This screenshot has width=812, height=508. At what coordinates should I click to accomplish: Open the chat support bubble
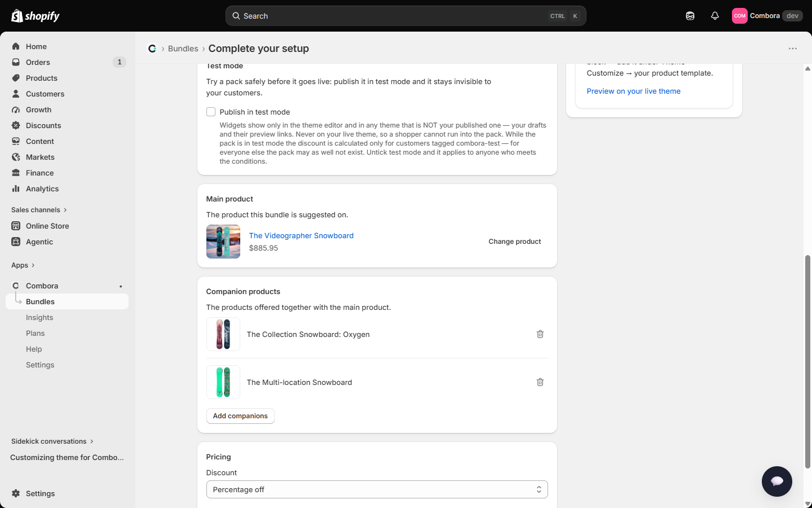(777, 481)
